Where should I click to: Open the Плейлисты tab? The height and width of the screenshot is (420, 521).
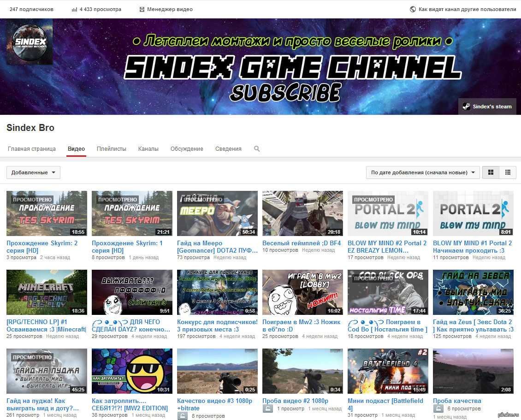[x=111, y=149]
